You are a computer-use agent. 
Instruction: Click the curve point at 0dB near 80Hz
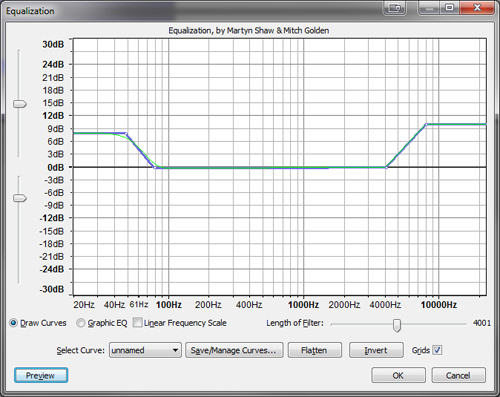click(x=155, y=168)
